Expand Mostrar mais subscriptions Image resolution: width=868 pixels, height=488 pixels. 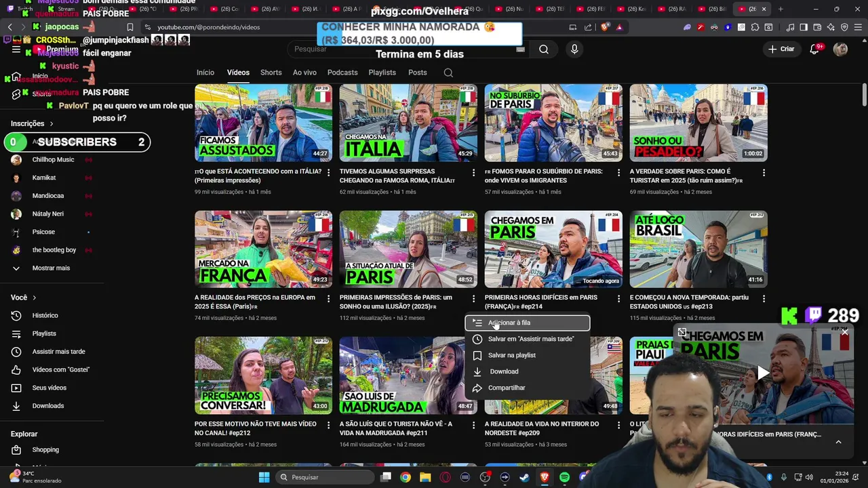click(52, 268)
